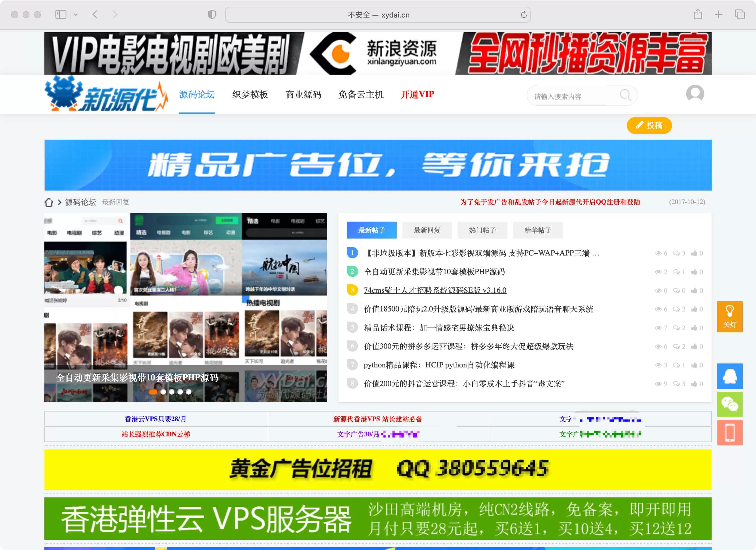
Task: Open post 七彩影视双端源码
Action: click(482, 253)
